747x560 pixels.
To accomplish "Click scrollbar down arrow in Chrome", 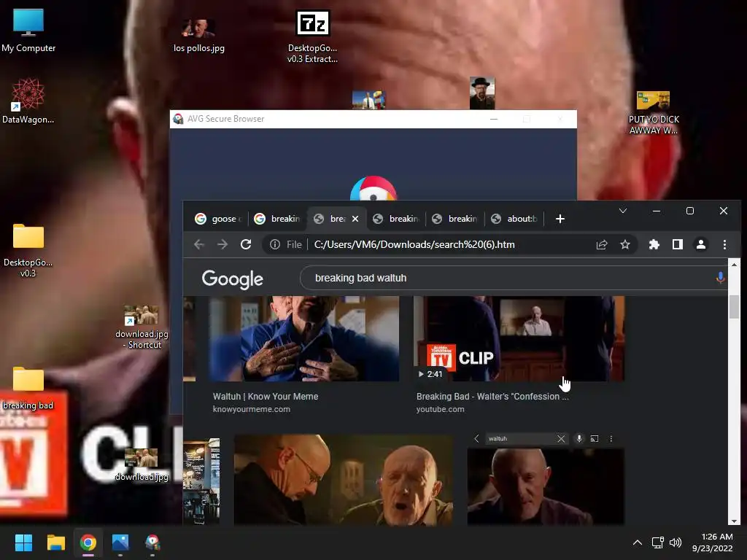I will click(x=734, y=521).
